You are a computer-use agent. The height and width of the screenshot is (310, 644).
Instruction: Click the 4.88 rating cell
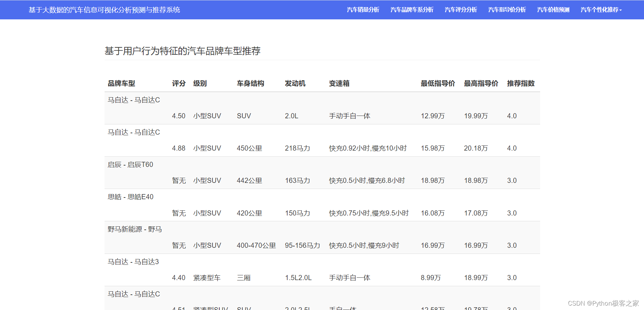179,148
